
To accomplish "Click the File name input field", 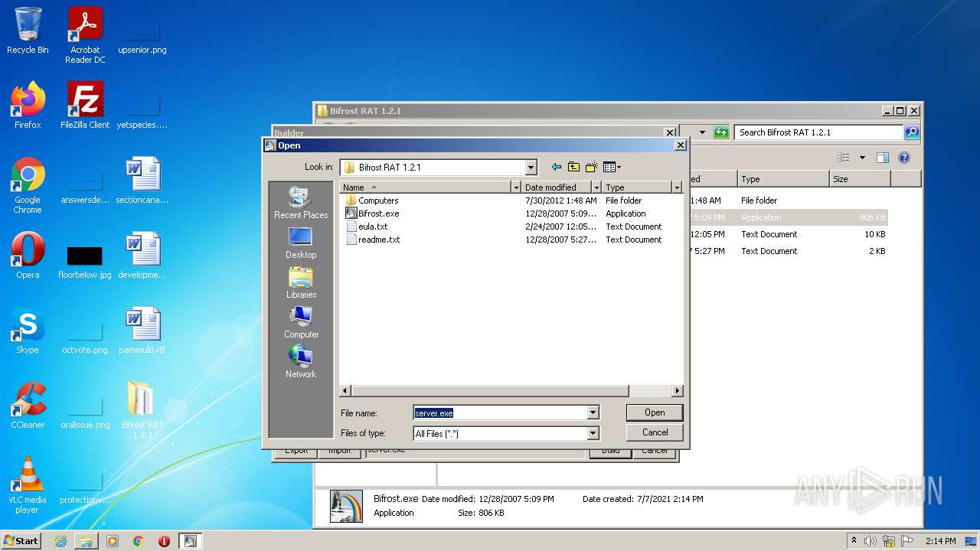I will point(500,412).
